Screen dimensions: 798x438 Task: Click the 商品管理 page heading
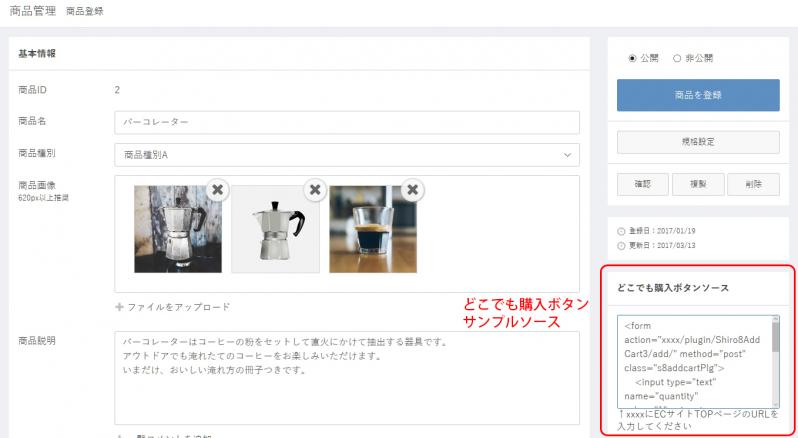[33, 11]
